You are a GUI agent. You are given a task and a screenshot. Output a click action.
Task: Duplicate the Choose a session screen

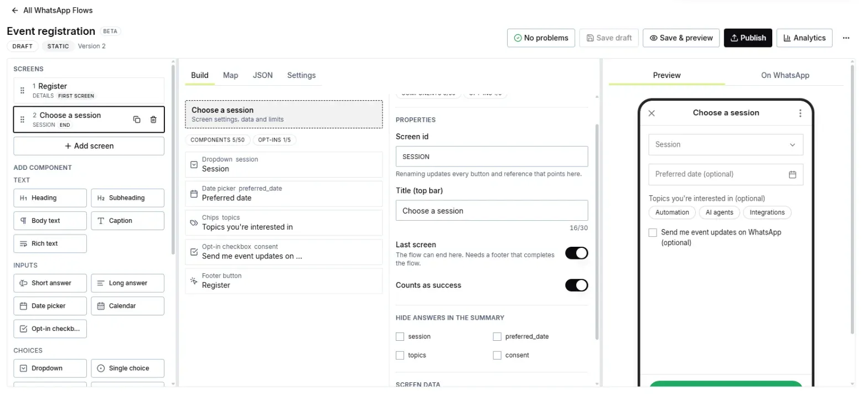pyautogui.click(x=137, y=120)
